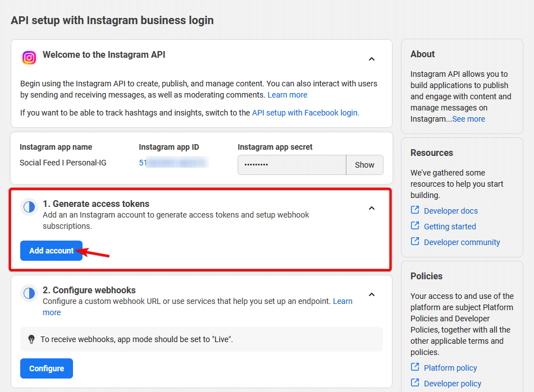Click See more in the About panel
This screenshot has width=534, height=392.
468,119
